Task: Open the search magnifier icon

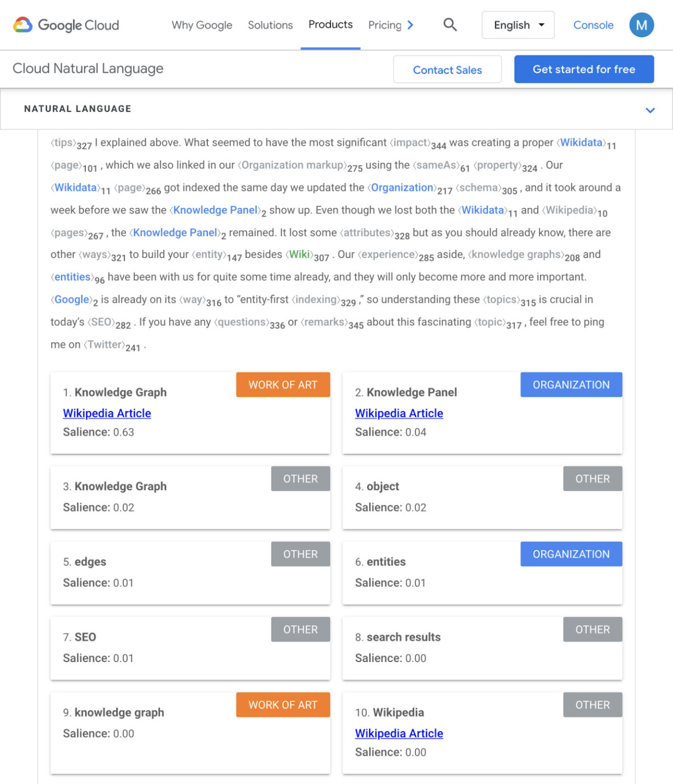Action: click(450, 24)
